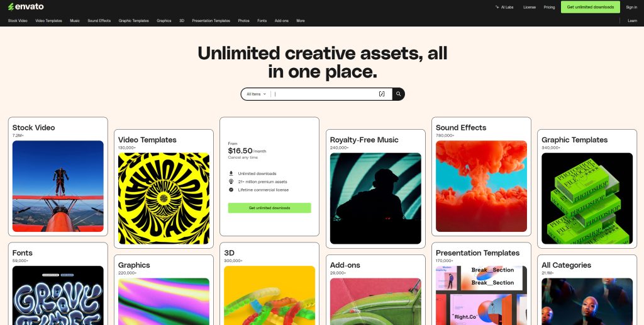Click the checkmark icon beside Lifetime commercial license

[x=231, y=190]
